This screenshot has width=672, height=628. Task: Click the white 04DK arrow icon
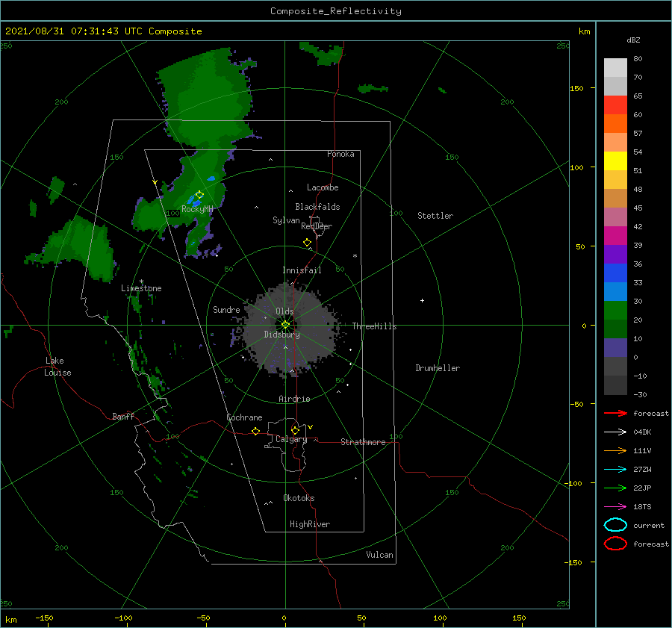coord(615,432)
